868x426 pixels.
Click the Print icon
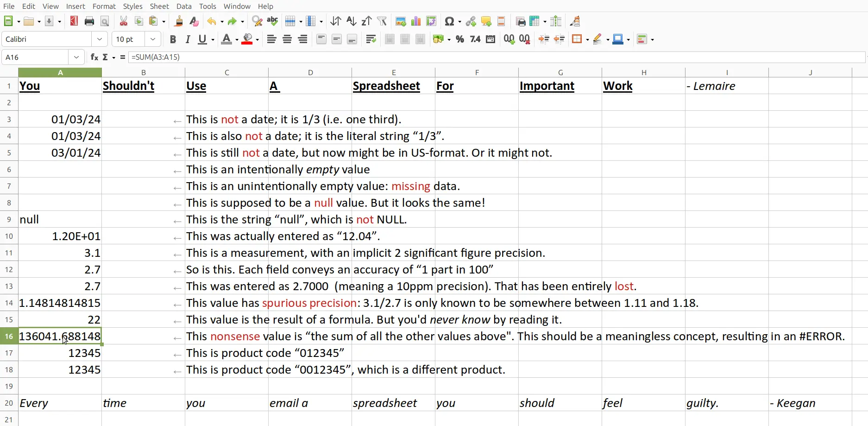point(89,21)
